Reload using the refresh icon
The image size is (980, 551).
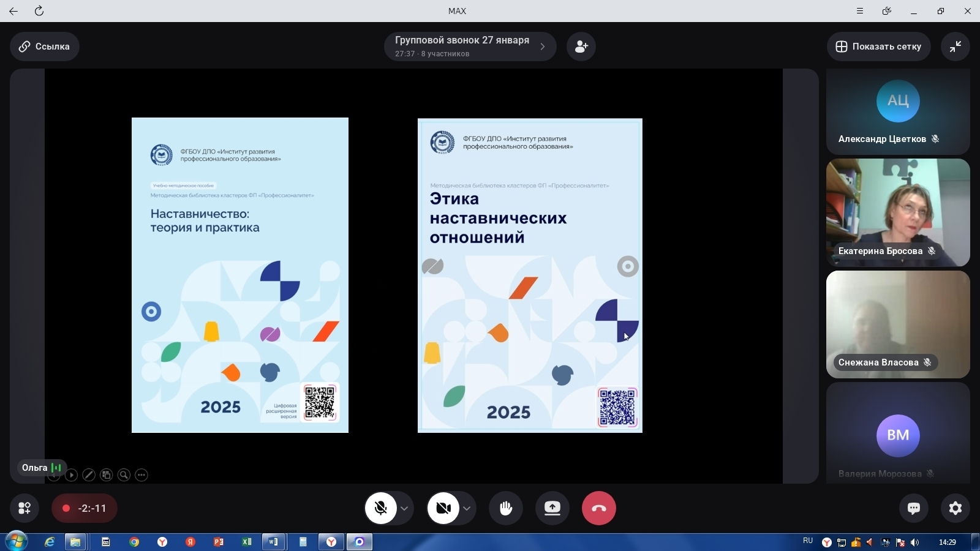(x=39, y=11)
